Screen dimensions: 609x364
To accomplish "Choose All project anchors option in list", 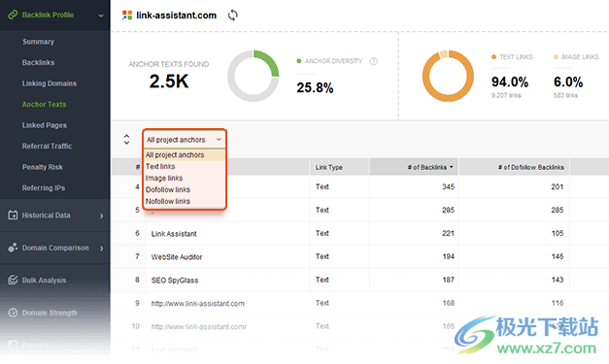I will coord(185,155).
